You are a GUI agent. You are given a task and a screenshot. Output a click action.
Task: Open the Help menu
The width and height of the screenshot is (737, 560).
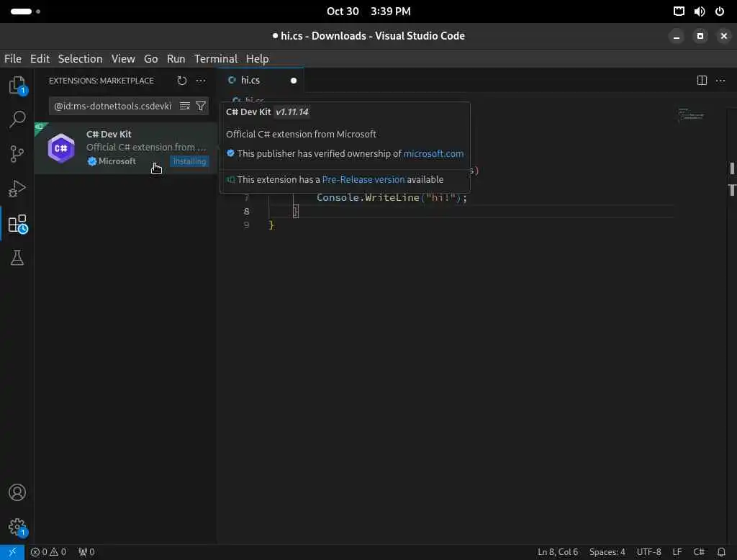click(x=257, y=59)
